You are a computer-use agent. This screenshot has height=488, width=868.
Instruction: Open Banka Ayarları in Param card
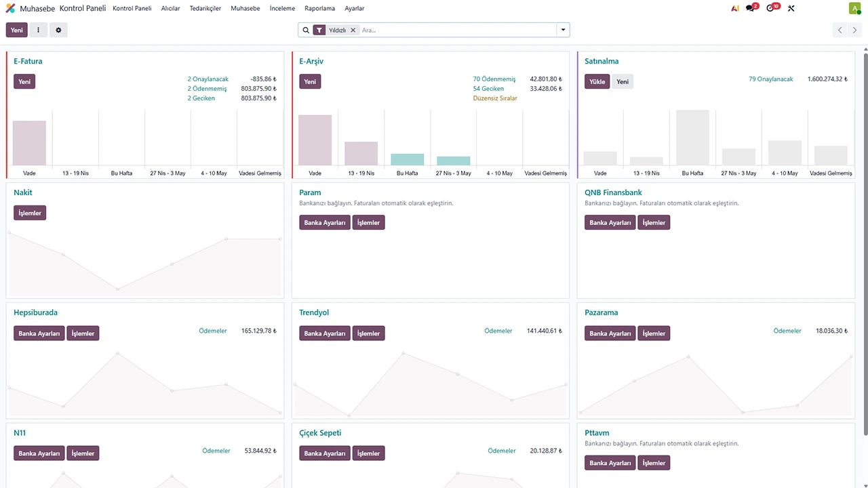[325, 222]
